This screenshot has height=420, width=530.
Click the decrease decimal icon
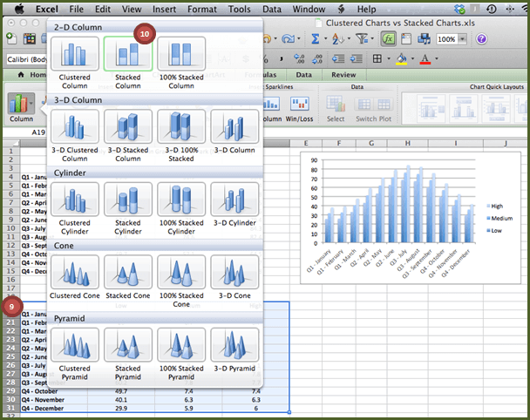pos(317,58)
